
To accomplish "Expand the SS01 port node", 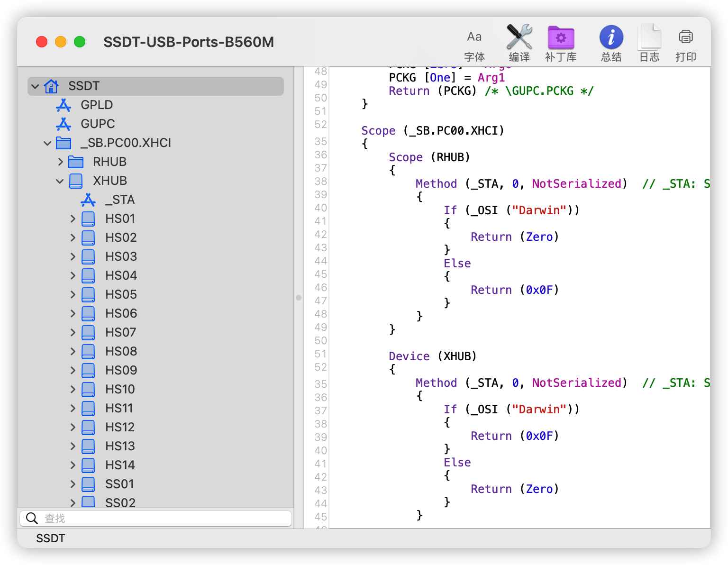I will pos(73,484).
